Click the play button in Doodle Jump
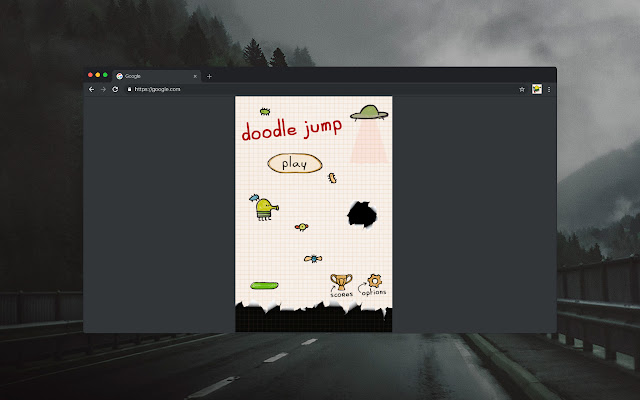640x400 pixels. pos(295,163)
